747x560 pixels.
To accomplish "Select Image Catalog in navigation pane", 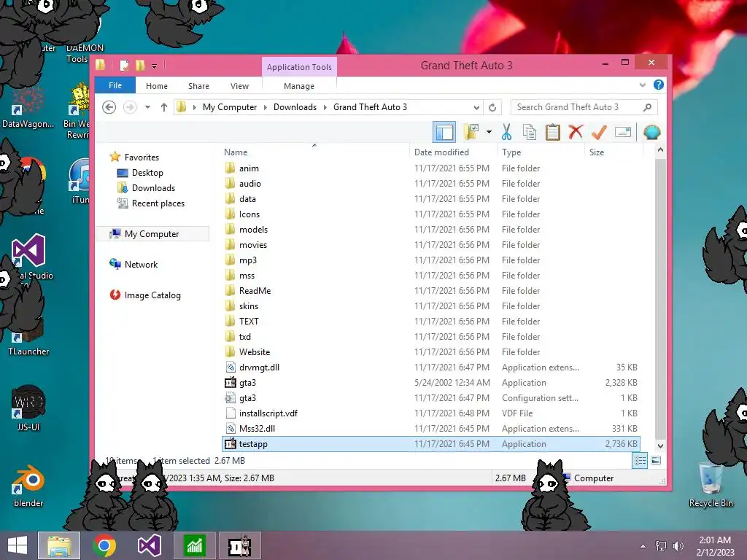I will coord(152,295).
